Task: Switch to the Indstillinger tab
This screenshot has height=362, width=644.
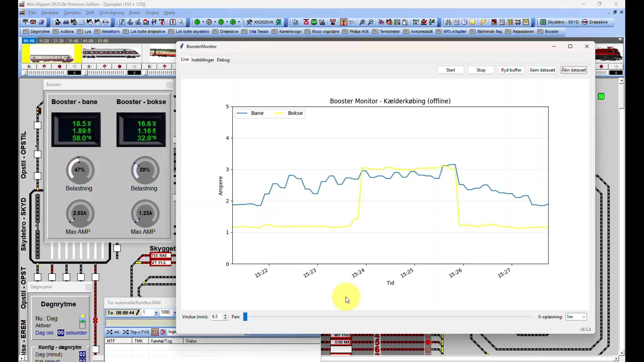Action: [x=203, y=60]
